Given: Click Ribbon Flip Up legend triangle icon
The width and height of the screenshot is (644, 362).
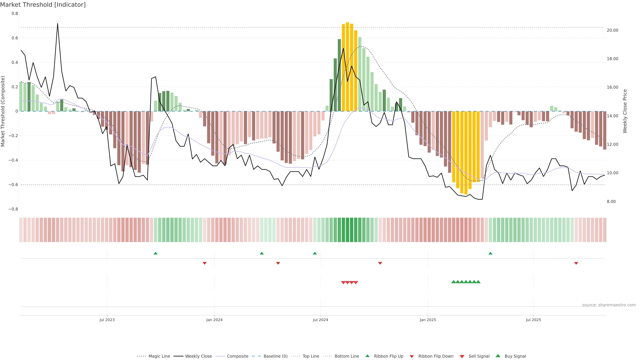Looking at the screenshot, I should click(x=367, y=356).
